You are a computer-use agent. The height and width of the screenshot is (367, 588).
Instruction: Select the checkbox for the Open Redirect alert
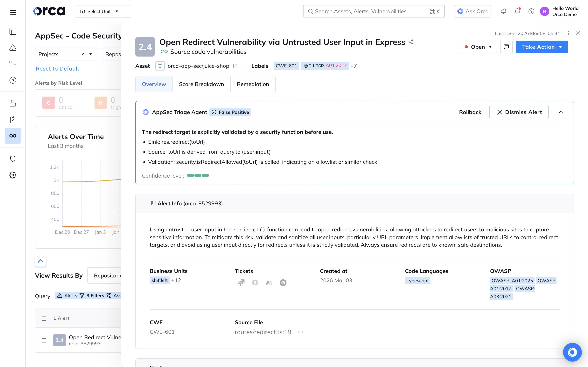click(x=44, y=340)
